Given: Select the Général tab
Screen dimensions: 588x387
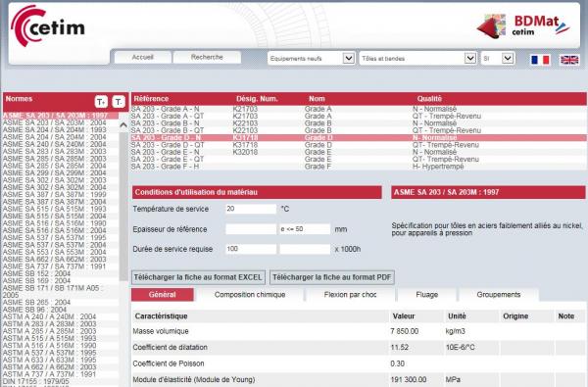Looking at the screenshot, I should [163, 294].
